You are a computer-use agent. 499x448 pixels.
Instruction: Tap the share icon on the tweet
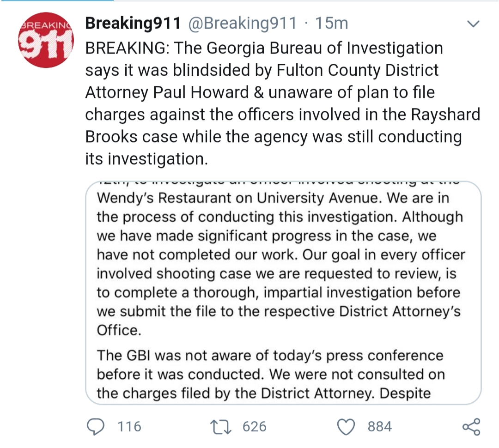click(471, 427)
